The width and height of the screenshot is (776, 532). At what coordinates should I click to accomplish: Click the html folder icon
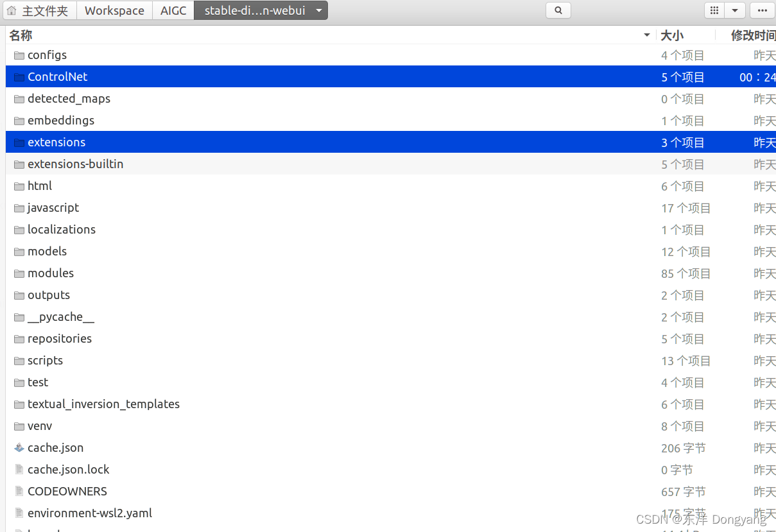[x=19, y=186]
